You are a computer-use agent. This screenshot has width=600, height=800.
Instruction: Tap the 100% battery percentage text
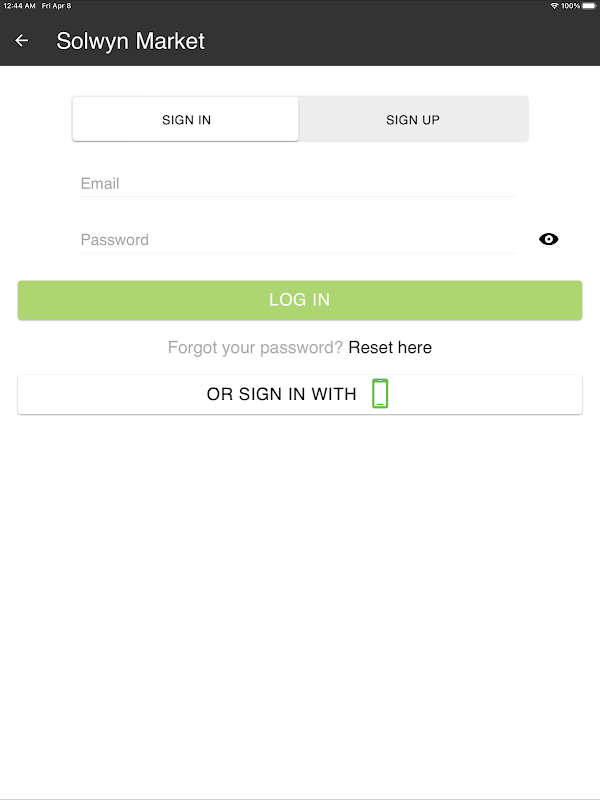coord(570,6)
